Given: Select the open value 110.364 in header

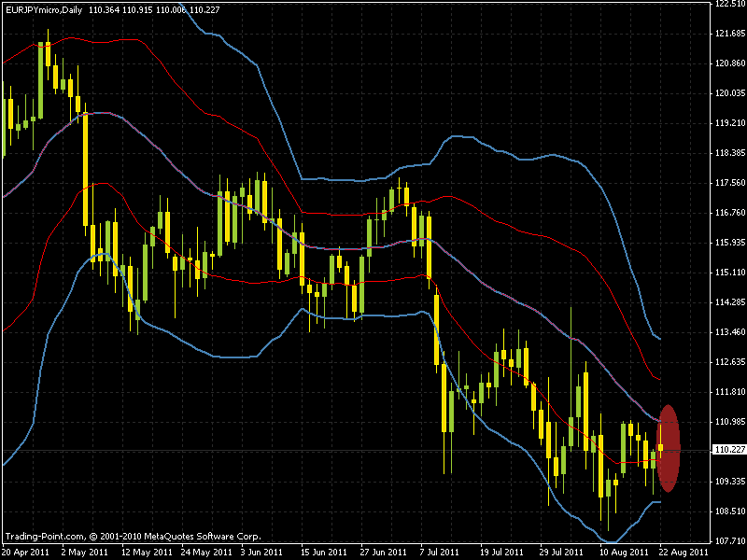Looking at the screenshot, I should click(x=104, y=9).
